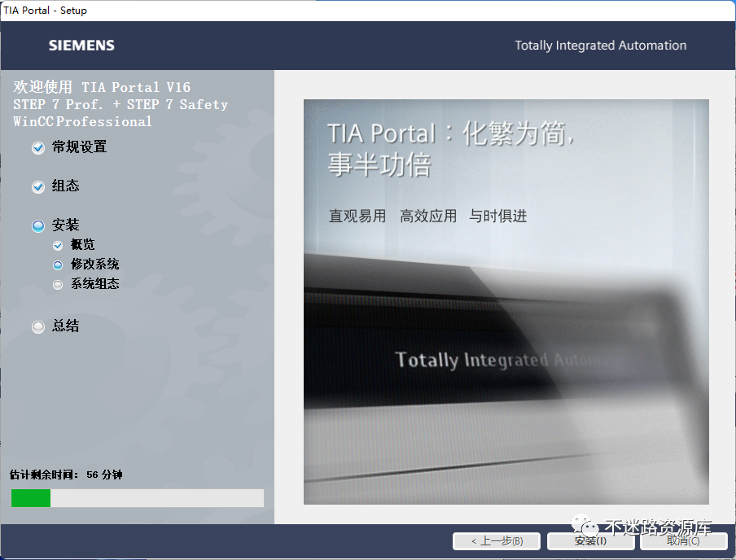Viewport: 736px width, 560px height.
Task: Select the checked icon beside 概览
Action: point(58,245)
